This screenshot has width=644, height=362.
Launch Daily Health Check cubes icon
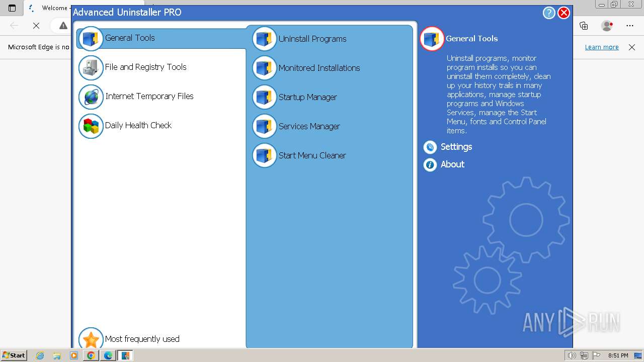click(91, 126)
